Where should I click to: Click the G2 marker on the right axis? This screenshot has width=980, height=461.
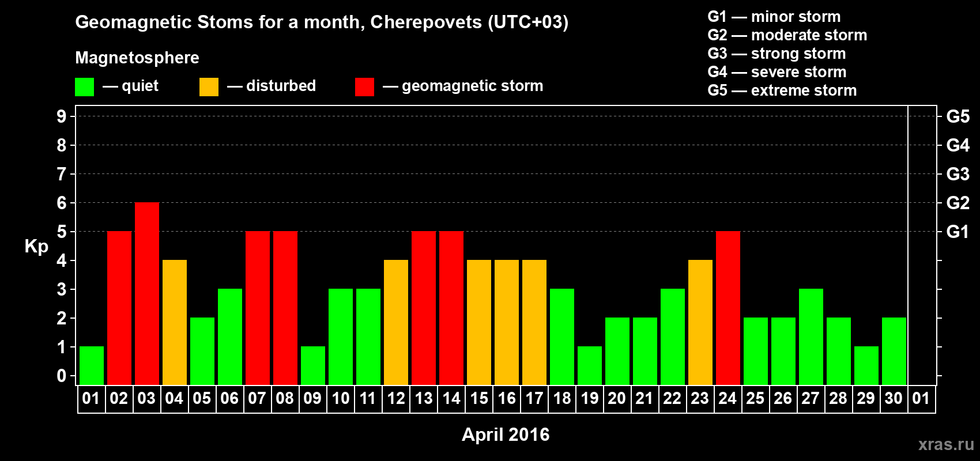coord(958,203)
